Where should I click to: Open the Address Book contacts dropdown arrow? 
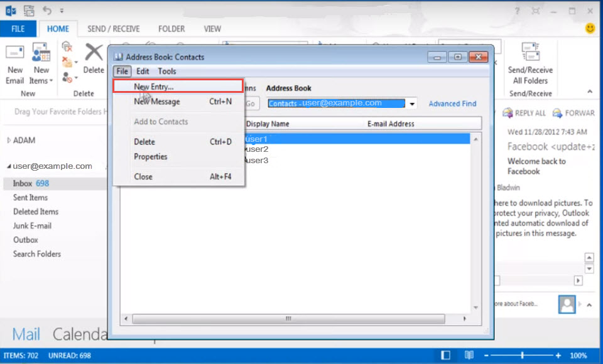412,104
